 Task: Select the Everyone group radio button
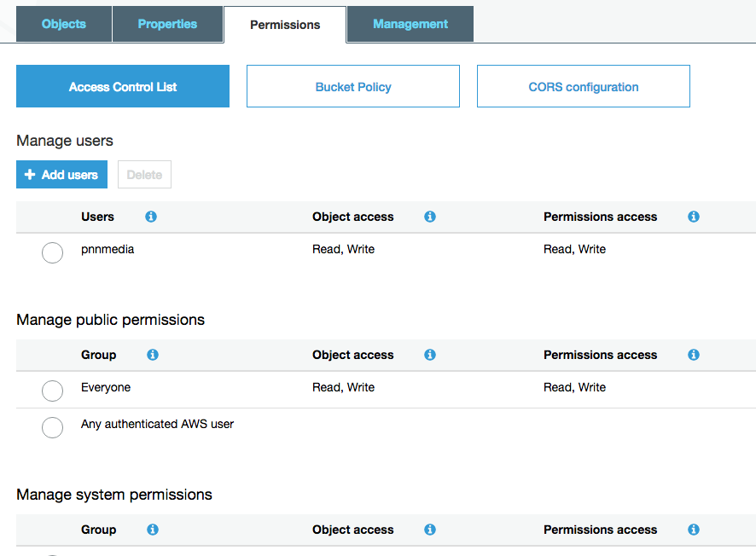[52, 391]
